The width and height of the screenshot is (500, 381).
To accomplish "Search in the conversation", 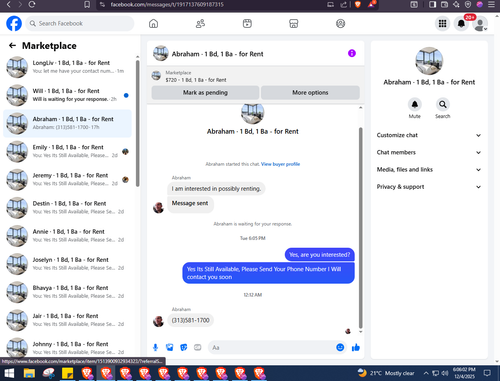I will pyautogui.click(x=443, y=105).
